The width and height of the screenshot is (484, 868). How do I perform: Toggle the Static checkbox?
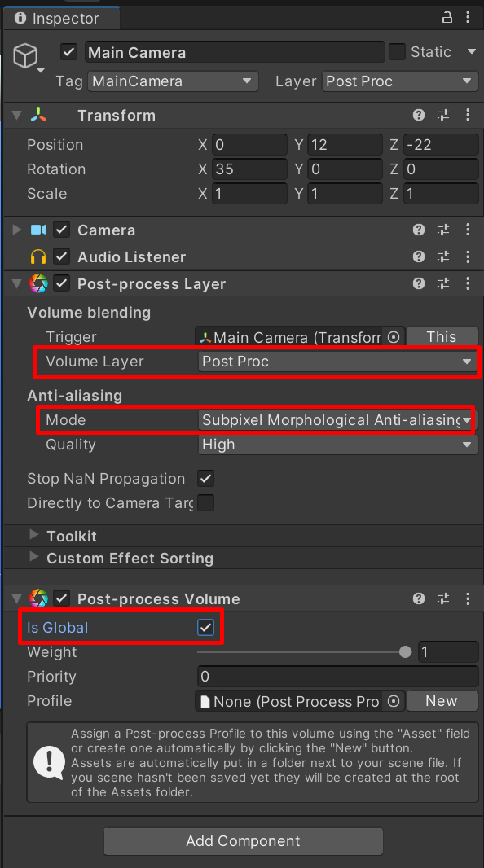pos(397,52)
